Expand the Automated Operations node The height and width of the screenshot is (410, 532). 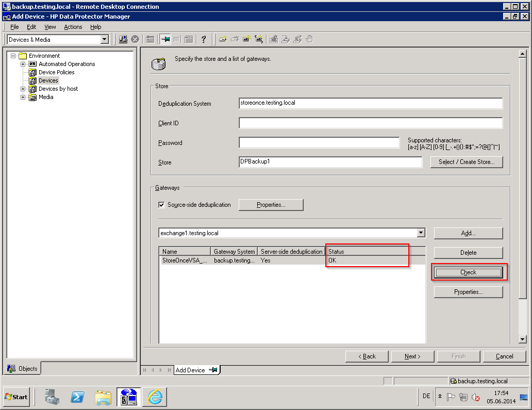click(23, 64)
